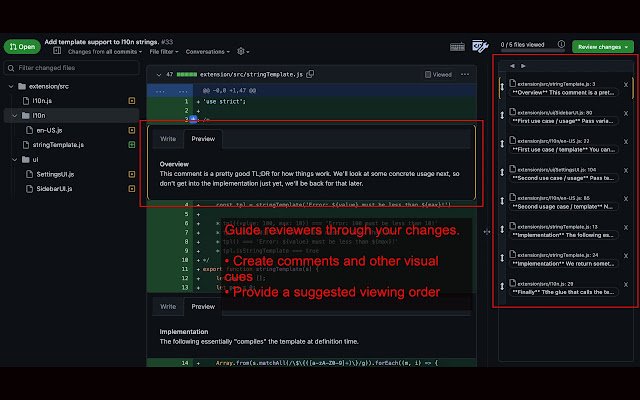Copy the stringTemplate.js file path
Screen dimensions: 640x400
[x=310, y=74]
